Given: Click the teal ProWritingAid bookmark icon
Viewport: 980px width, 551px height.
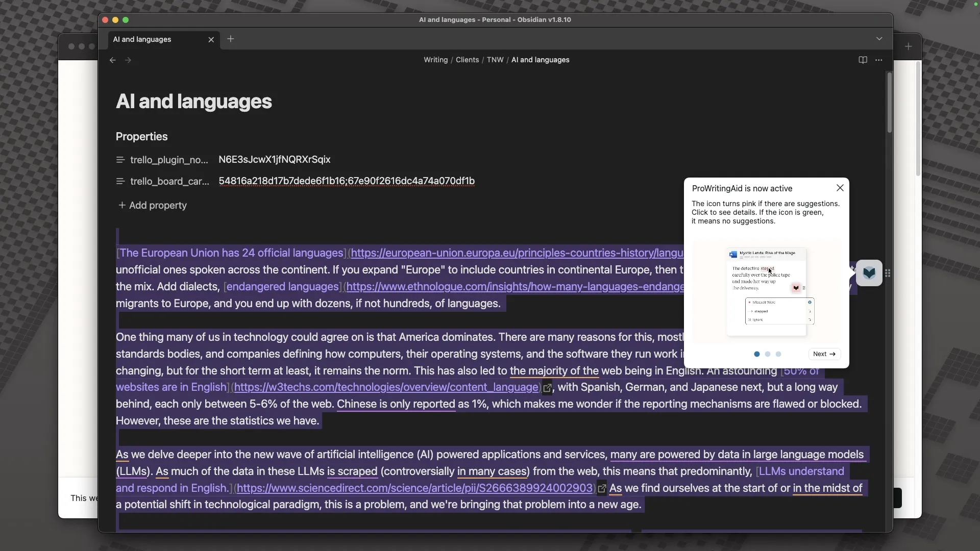Looking at the screenshot, I should [869, 273].
